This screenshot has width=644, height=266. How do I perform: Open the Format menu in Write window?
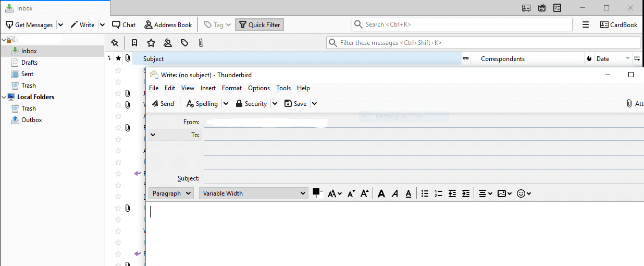pyautogui.click(x=232, y=88)
